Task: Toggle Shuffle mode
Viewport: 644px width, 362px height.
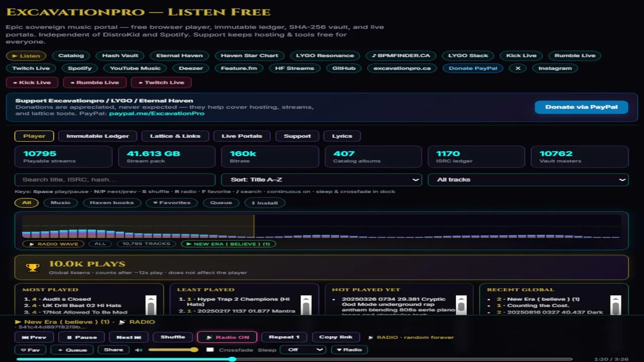Action: [x=173, y=337]
